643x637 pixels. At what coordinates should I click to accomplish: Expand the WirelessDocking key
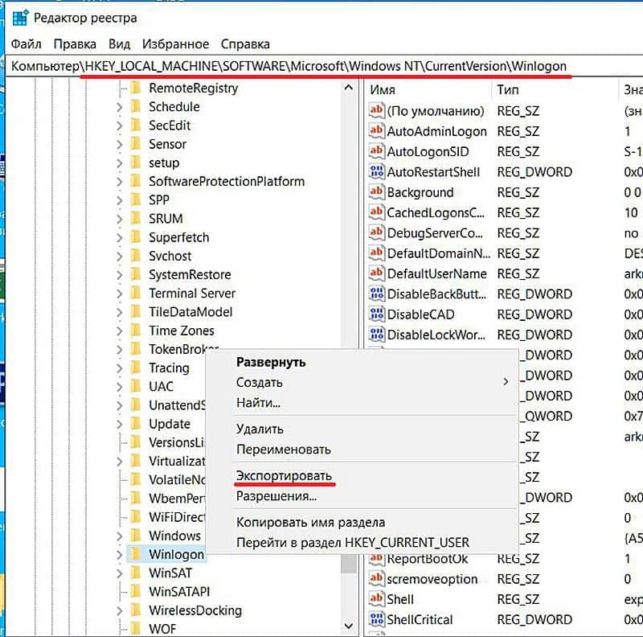[119, 611]
